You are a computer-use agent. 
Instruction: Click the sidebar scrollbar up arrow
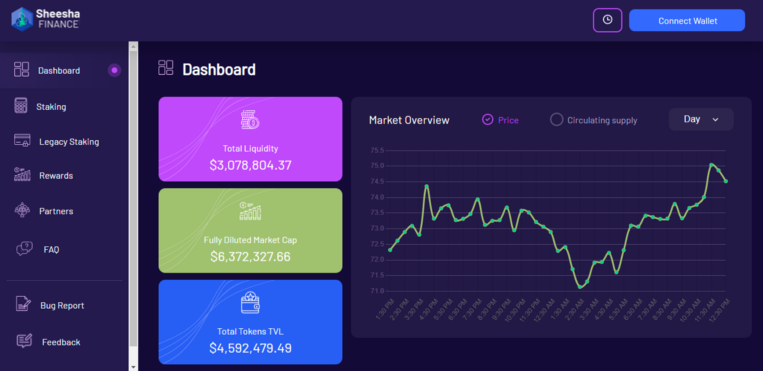coord(133,46)
